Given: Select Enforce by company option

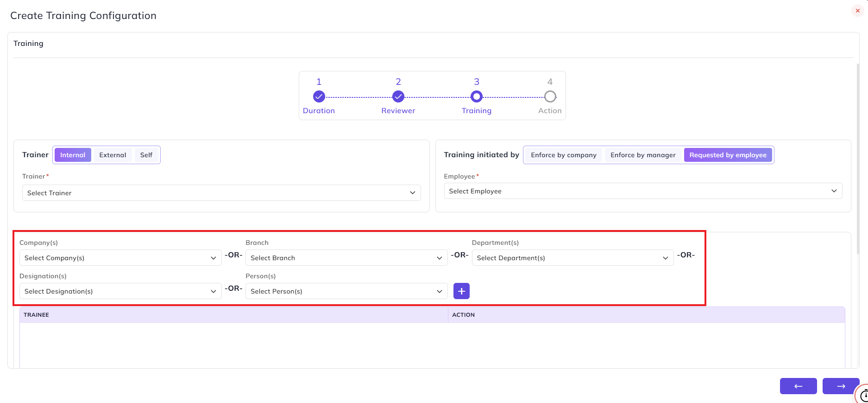Looking at the screenshot, I should 564,155.
